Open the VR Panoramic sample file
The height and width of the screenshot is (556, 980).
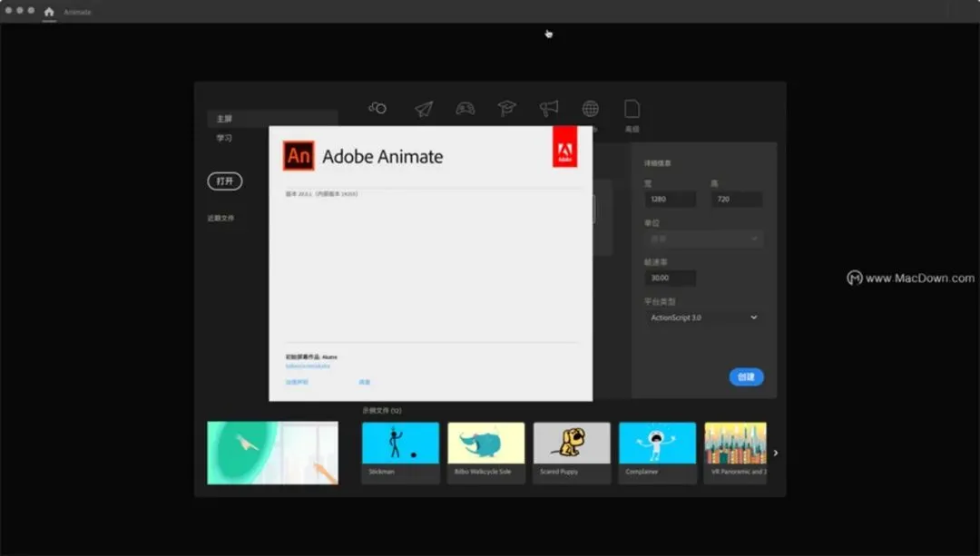pos(736,453)
